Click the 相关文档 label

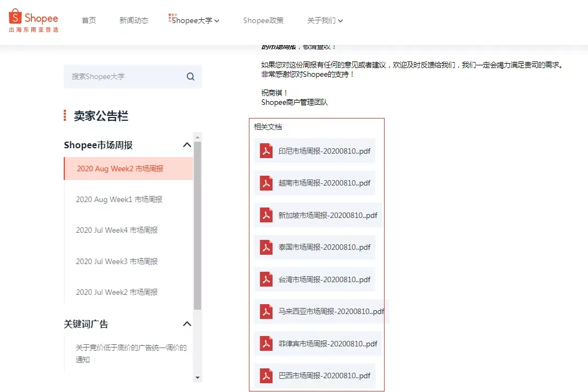pyautogui.click(x=268, y=127)
